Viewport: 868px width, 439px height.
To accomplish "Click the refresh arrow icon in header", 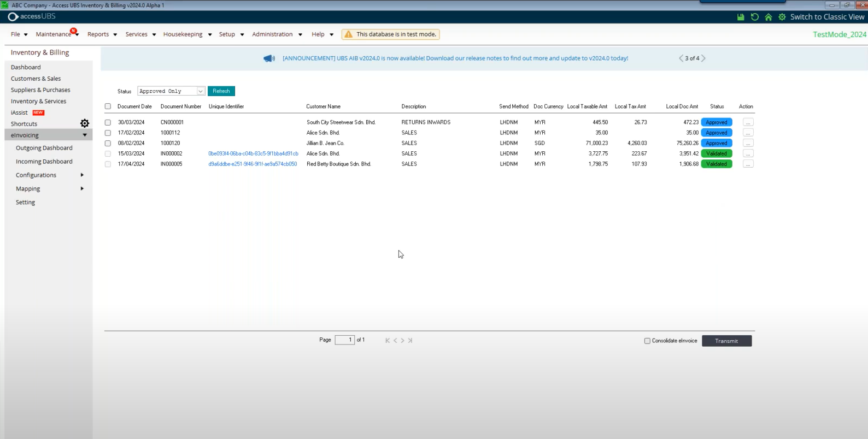I will pos(755,17).
